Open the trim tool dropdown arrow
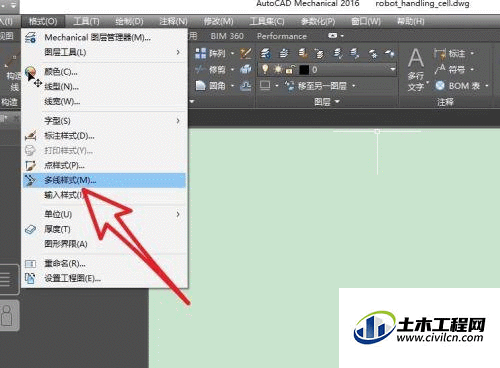 [x=233, y=70]
